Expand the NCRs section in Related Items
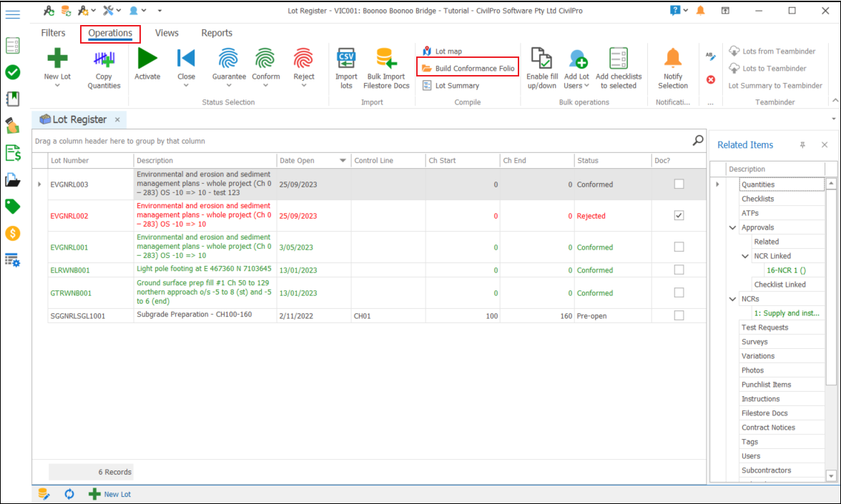The image size is (841, 504). [732, 298]
